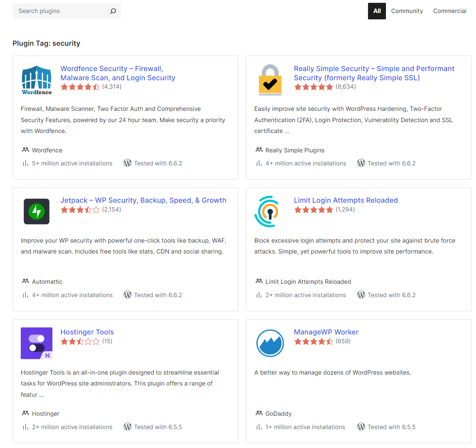
Task: Open the ManageWP Worker mountain icon
Action: [270, 343]
